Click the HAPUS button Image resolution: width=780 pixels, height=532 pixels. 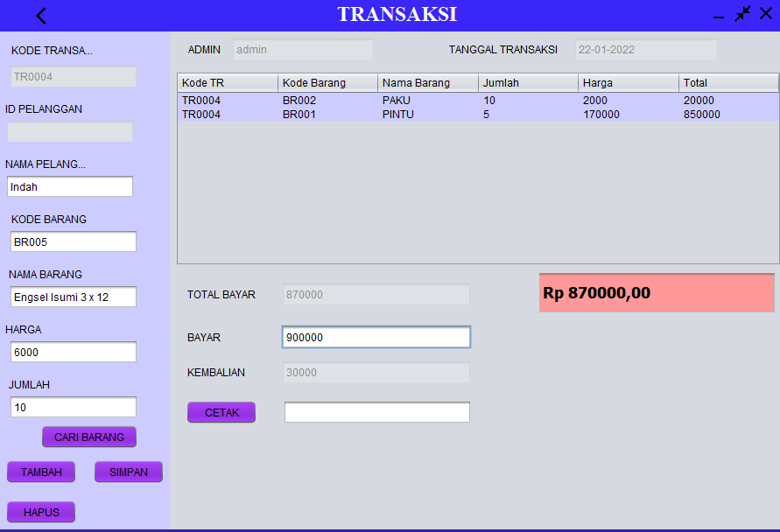click(x=41, y=512)
